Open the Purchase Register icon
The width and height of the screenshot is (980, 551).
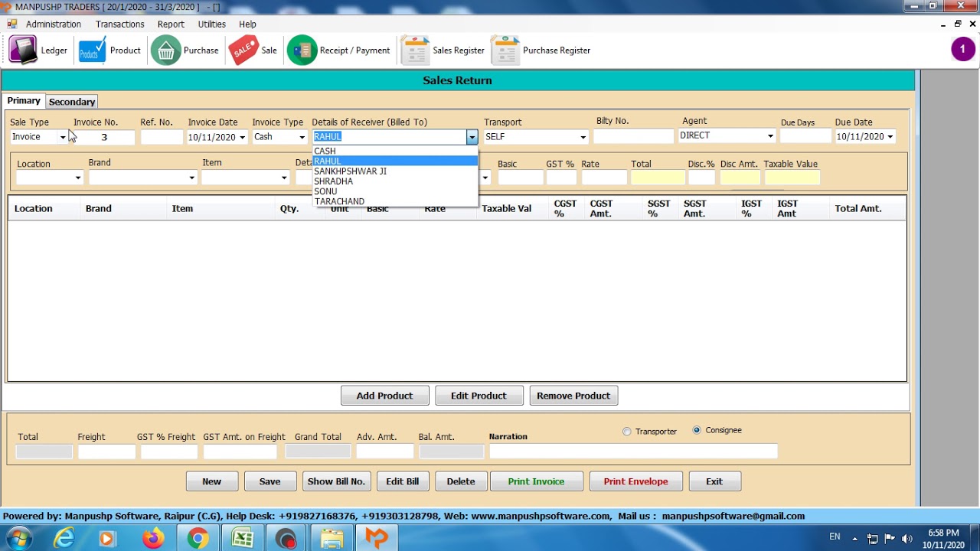(505, 51)
